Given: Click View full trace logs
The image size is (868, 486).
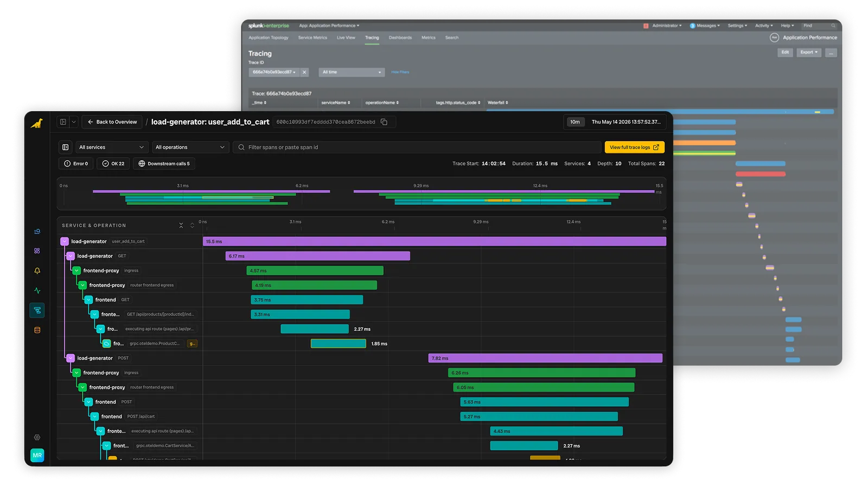Looking at the screenshot, I should 634,147.
